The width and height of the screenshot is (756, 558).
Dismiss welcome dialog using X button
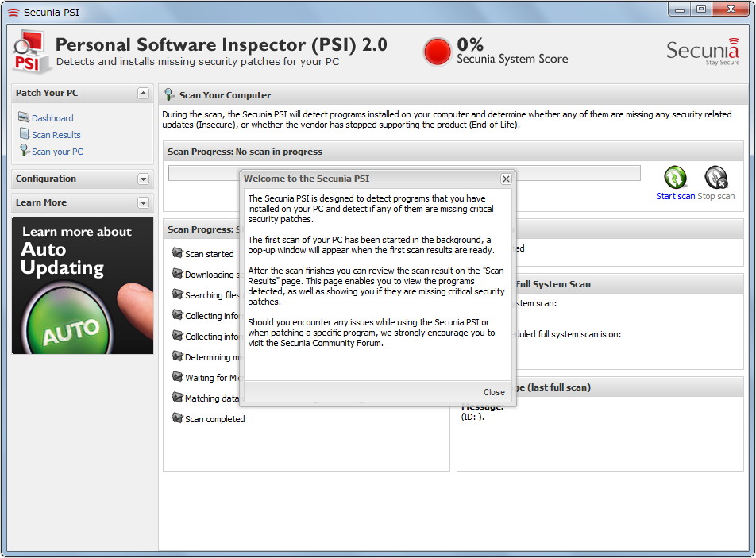tap(506, 179)
